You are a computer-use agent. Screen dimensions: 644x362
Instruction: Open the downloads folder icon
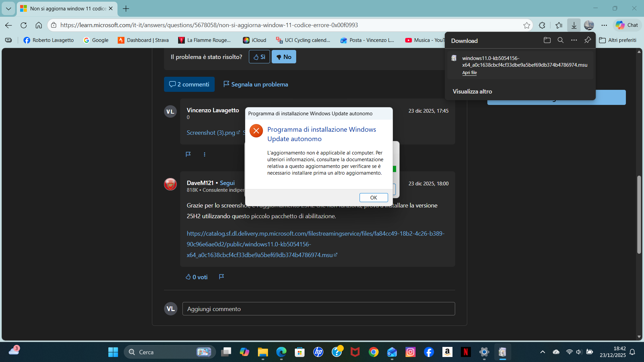(547, 40)
